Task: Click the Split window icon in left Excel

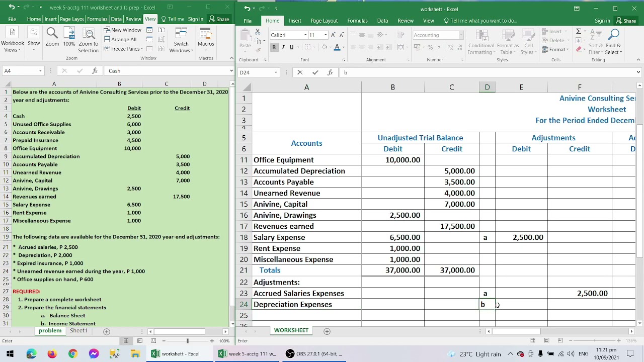Action: (149, 30)
